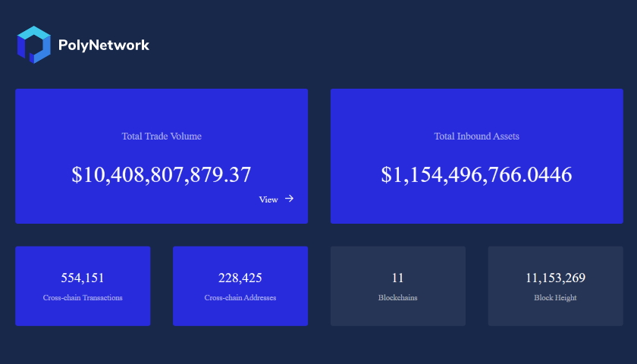Click the 11,153,269 block height value

coord(555,278)
